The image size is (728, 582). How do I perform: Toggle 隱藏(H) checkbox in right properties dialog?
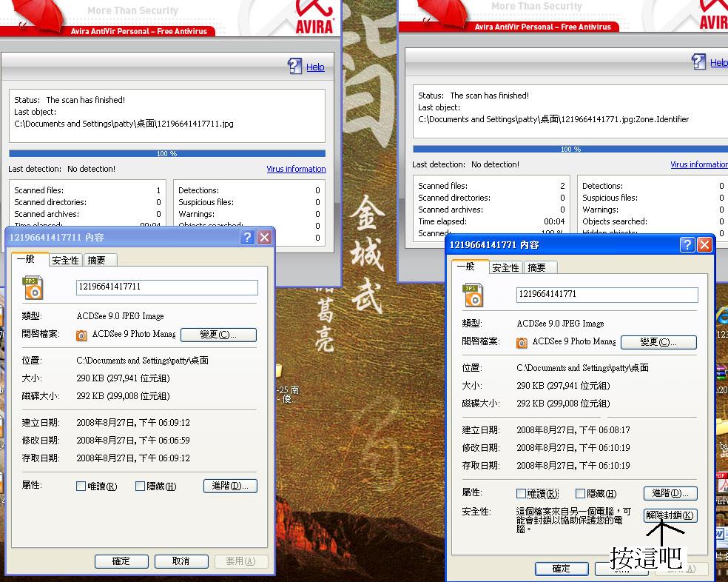580,494
